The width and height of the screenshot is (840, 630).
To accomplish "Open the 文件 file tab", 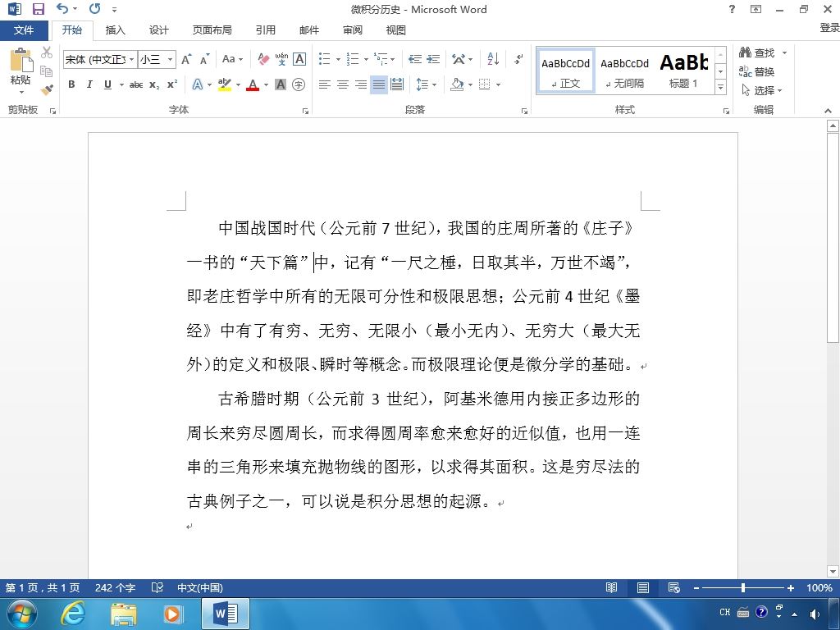I will click(24, 30).
